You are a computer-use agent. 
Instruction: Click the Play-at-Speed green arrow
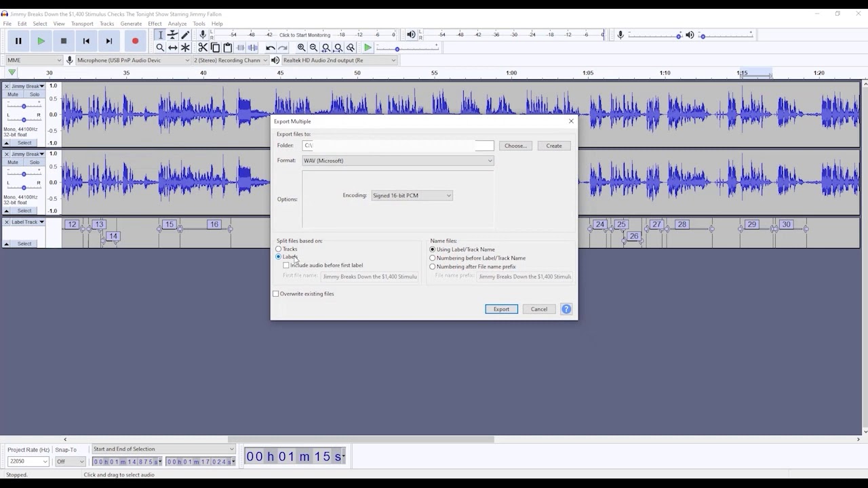(x=368, y=47)
